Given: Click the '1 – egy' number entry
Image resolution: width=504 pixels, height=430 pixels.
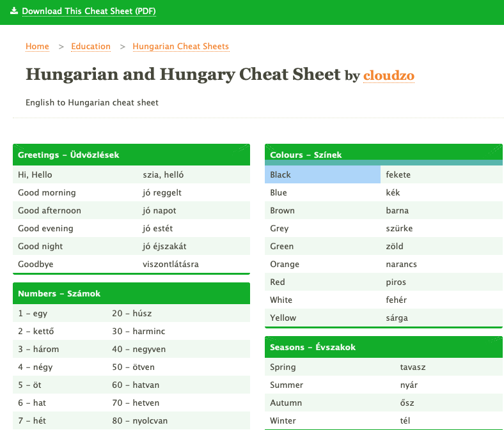Looking at the screenshot, I should point(33,313).
